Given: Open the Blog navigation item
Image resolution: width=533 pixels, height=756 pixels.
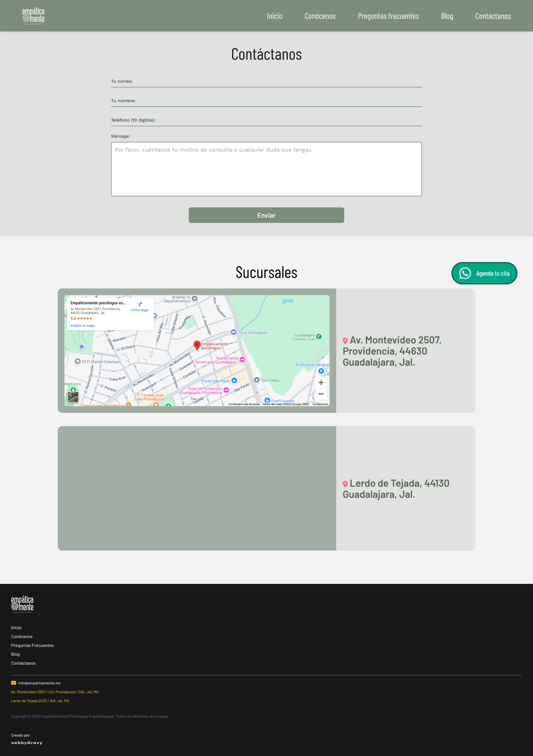Looking at the screenshot, I should click(447, 16).
